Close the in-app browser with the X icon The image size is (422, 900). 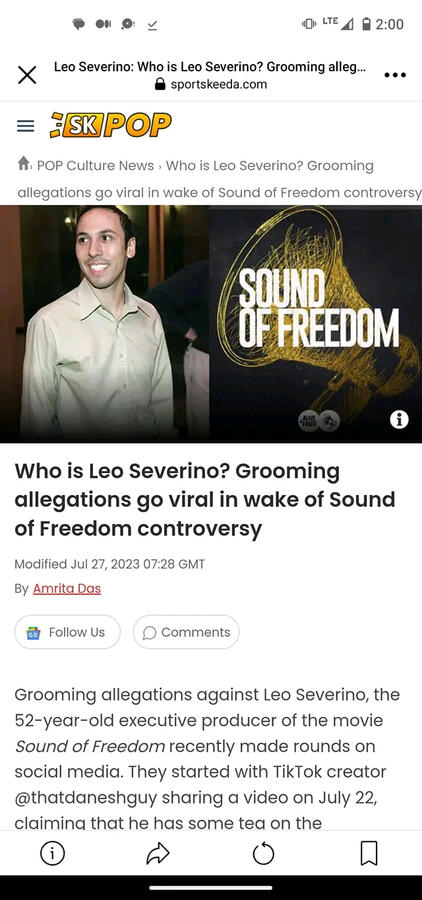(27, 75)
